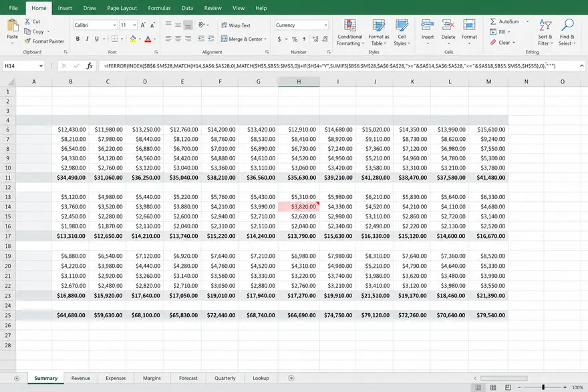Open the Name Box dropdown arrow
This screenshot has height=392, width=588.
41,66
